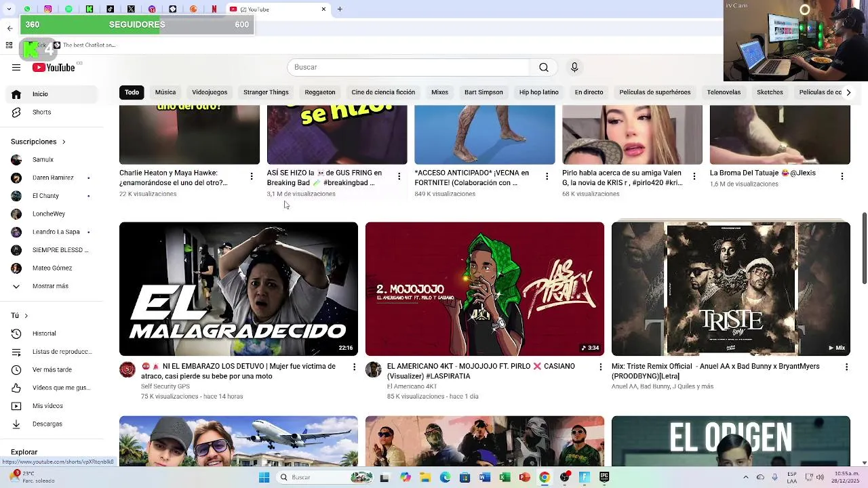Screen dimensions: 868x488
Task: Play the El Malagradecido video thumbnail
Action: [x=239, y=289]
